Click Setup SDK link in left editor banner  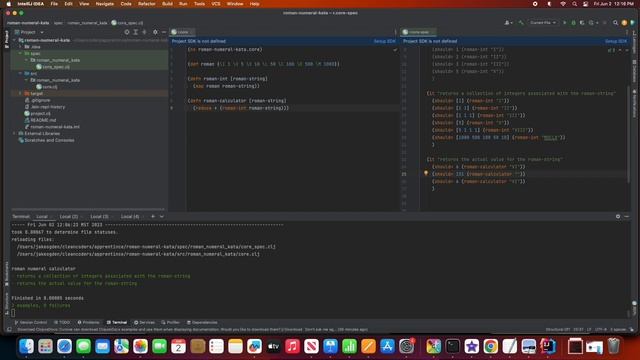(x=384, y=41)
